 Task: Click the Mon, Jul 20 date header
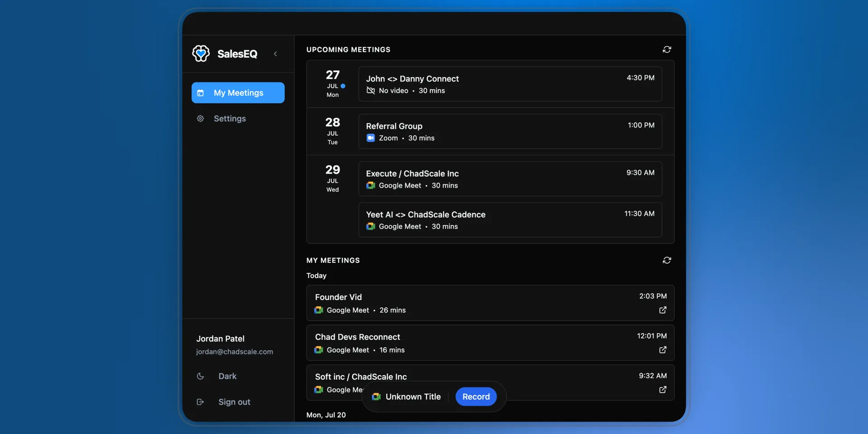click(x=326, y=415)
